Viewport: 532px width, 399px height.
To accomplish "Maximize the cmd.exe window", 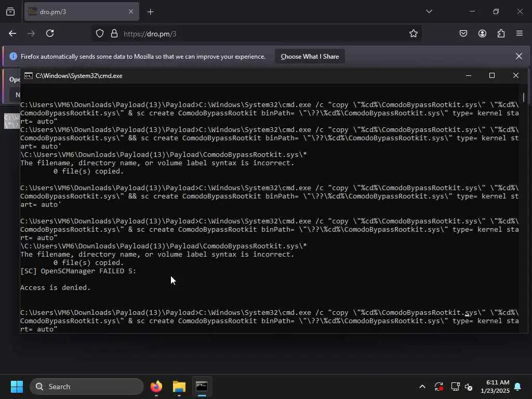I will pos(492,75).
